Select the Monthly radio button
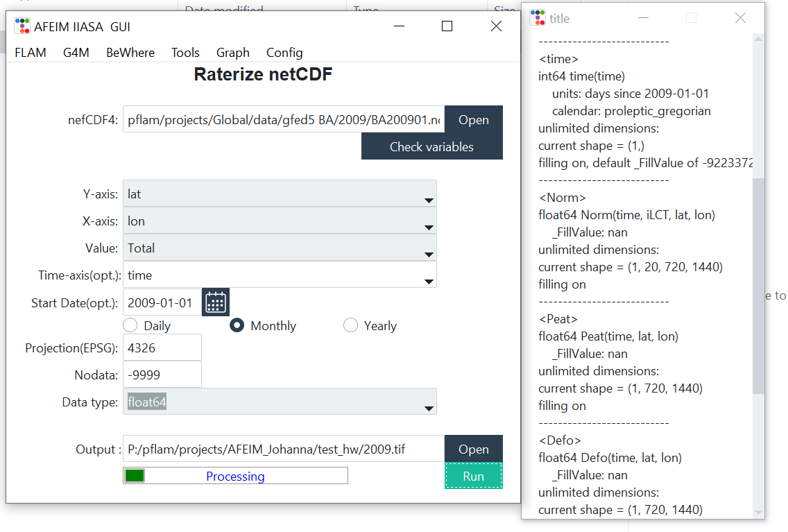The height and width of the screenshot is (532, 788). [x=237, y=325]
